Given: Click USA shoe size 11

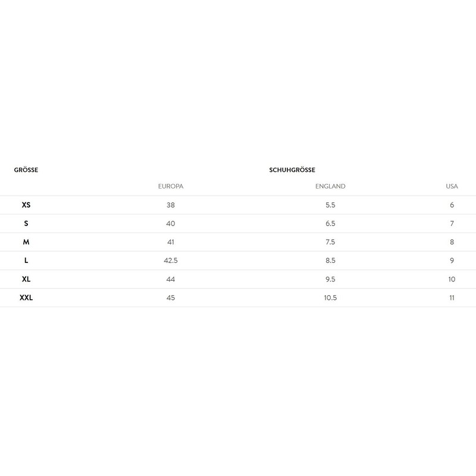Looking at the screenshot, I should click(x=452, y=297).
